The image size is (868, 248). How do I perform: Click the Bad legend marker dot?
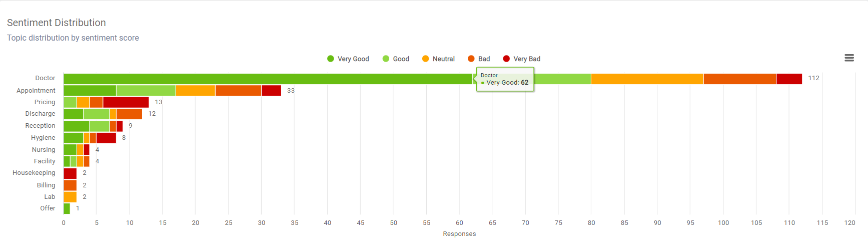[471, 59]
